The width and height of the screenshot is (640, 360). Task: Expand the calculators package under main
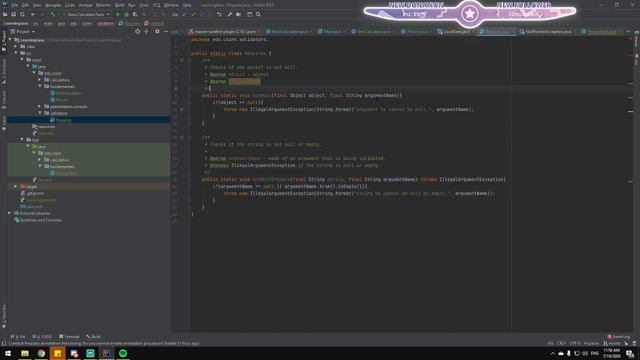40,80
